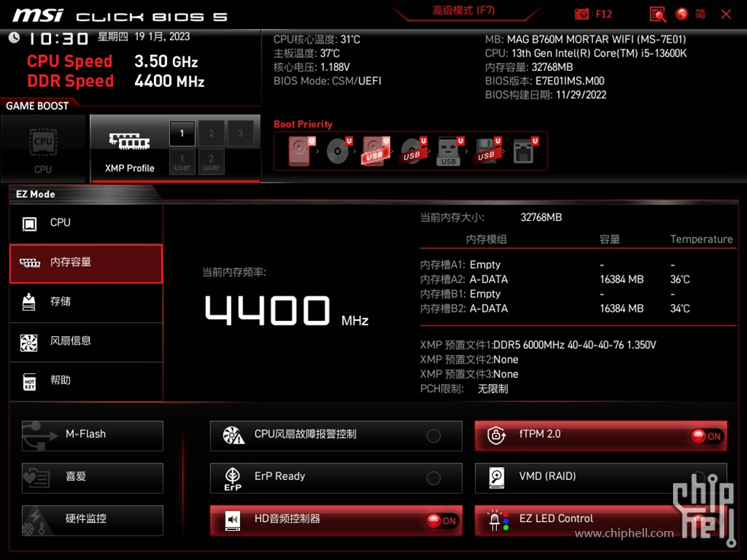Click the Boot Priority label
The image size is (747, 560).
point(303,124)
